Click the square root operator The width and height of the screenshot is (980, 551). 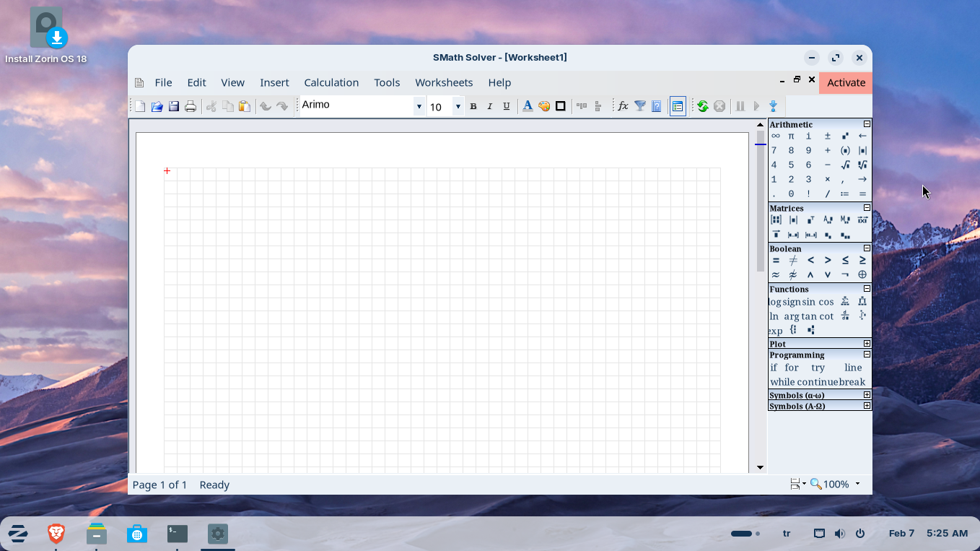(x=845, y=165)
